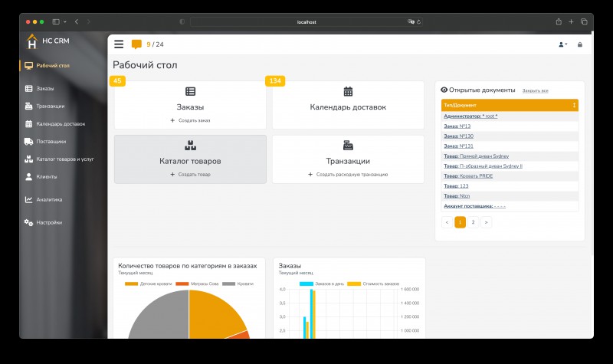Click the 134 badge on the Календарь доставок card

[x=275, y=81]
